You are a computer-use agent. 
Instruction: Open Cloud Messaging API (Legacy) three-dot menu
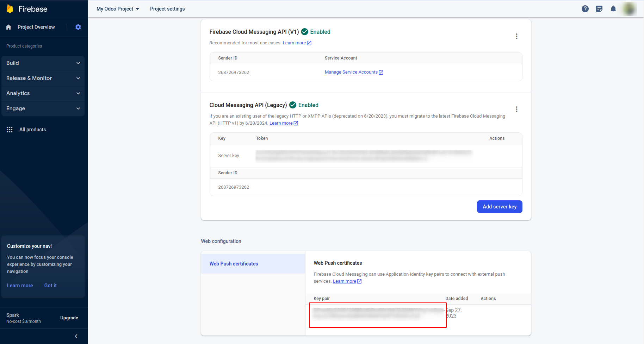pos(516,109)
